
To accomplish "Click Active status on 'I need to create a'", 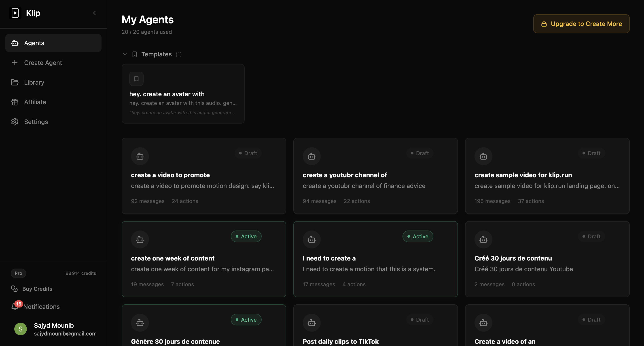I will click(418, 236).
